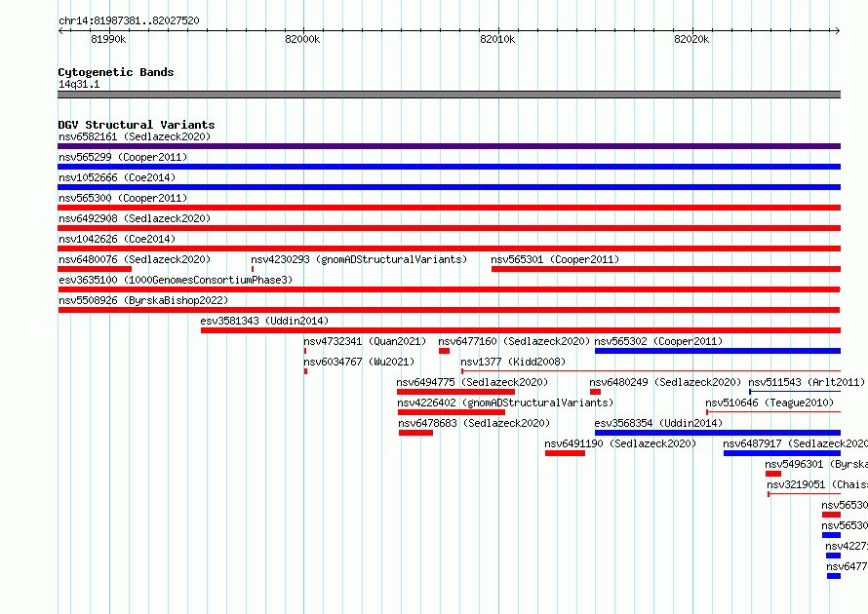Viewport: 868px width, 614px height.
Task: Select the nsv6480076 (Sedlazeck2020) short red bar
Action: (x=95, y=269)
